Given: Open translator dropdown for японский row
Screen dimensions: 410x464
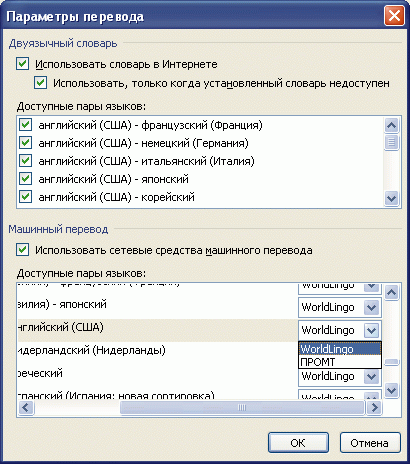Looking at the screenshot, I should (x=371, y=307).
